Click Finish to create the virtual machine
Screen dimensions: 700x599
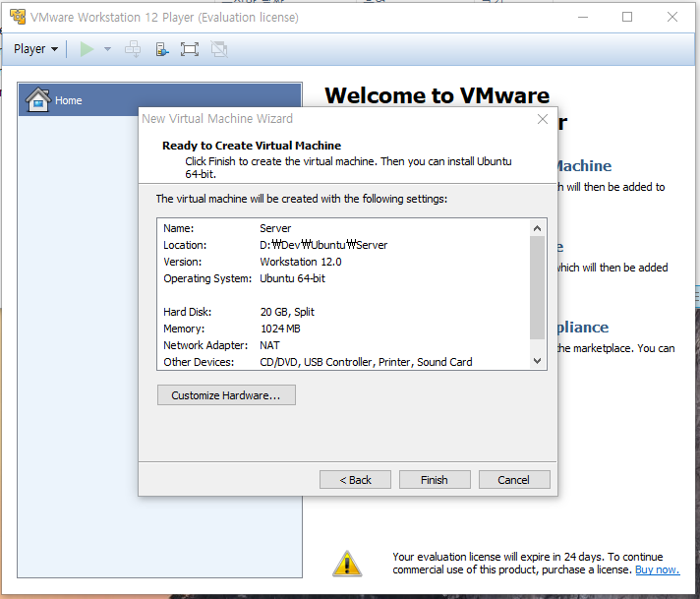pyautogui.click(x=435, y=480)
